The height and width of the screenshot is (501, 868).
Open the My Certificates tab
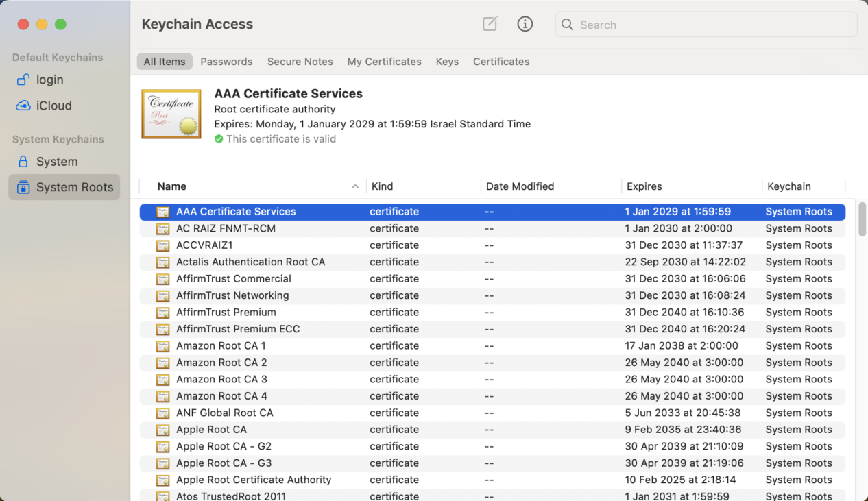pyautogui.click(x=384, y=62)
